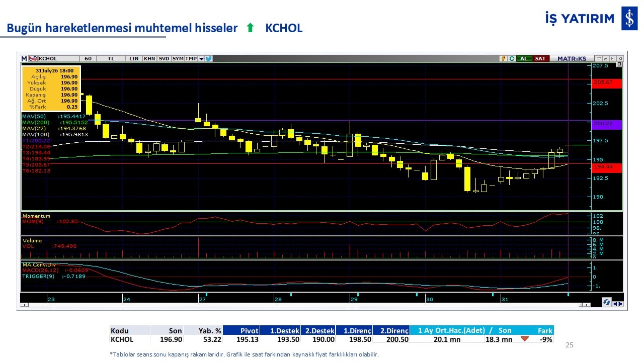Open the chart symbol icon beside KCHOL
This screenshot has height=362, width=644.
pyautogui.click(x=33, y=58)
